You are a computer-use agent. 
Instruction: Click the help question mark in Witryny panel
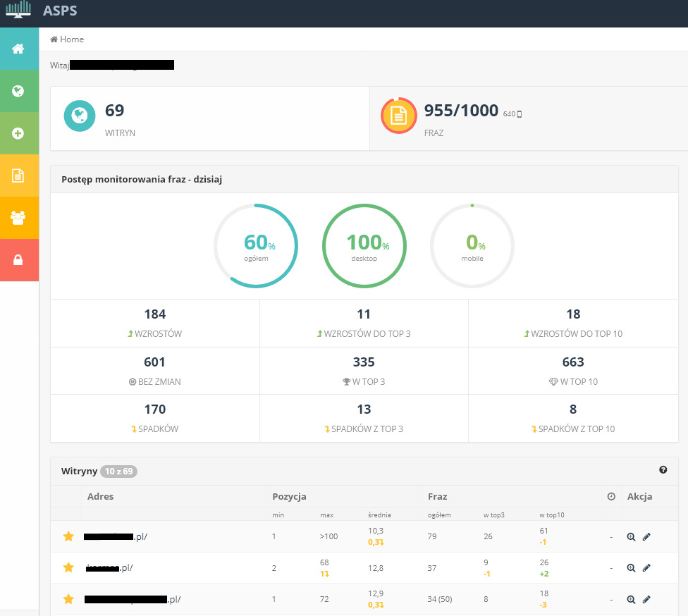point(663,470)
